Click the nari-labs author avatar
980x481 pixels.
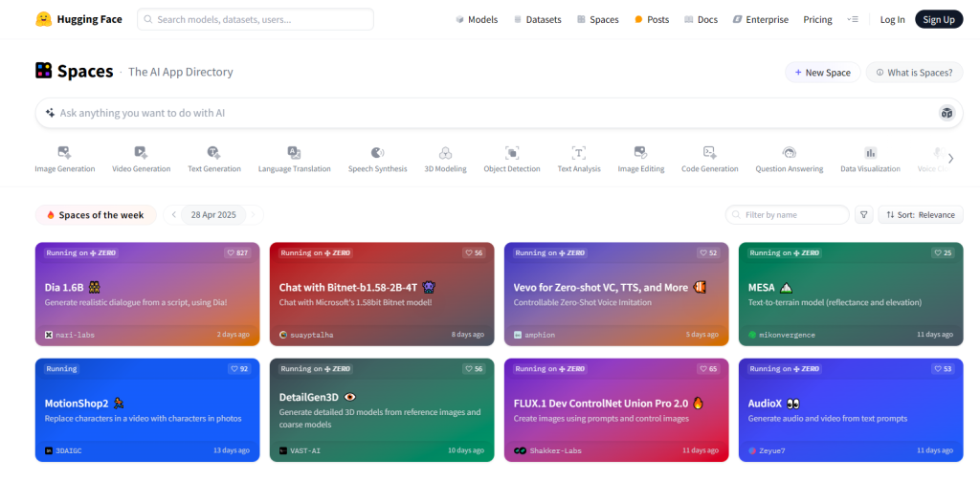coord(49,335)
